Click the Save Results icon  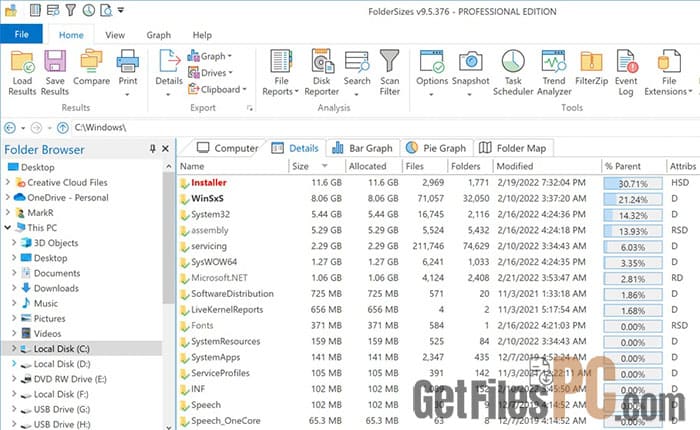[x=55, y=62]
